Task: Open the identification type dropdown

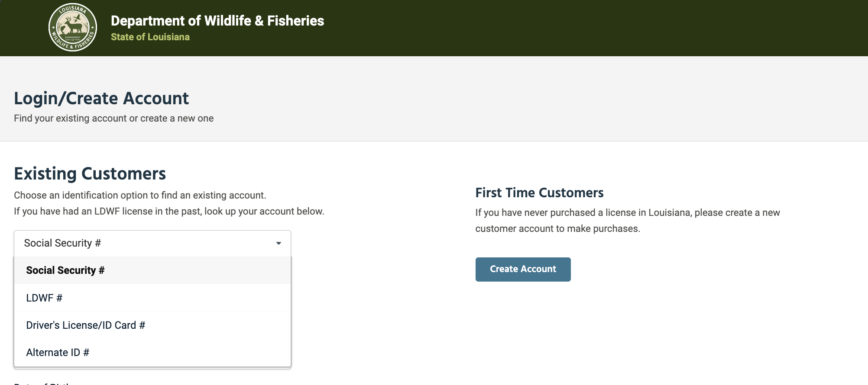Action: [x=152, y=243]
